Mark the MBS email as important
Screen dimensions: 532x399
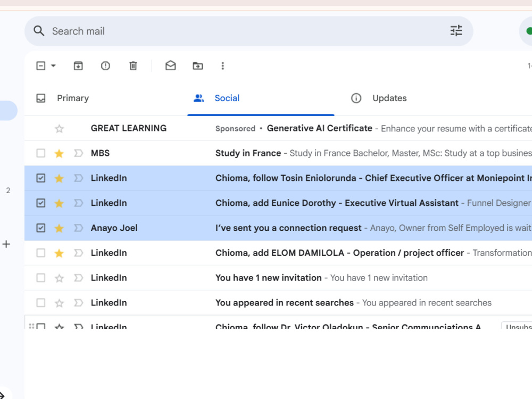(78, 153)
